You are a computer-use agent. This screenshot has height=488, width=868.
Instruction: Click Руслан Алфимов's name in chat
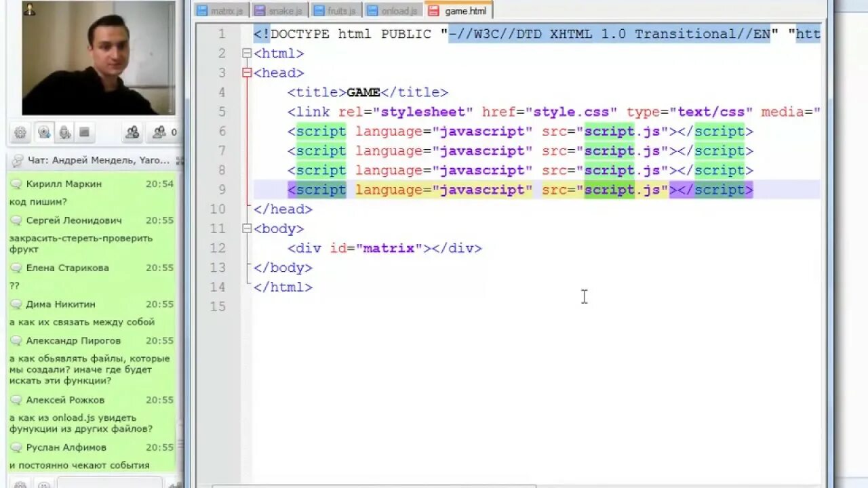pyautogui.click(x=66, y=447)
